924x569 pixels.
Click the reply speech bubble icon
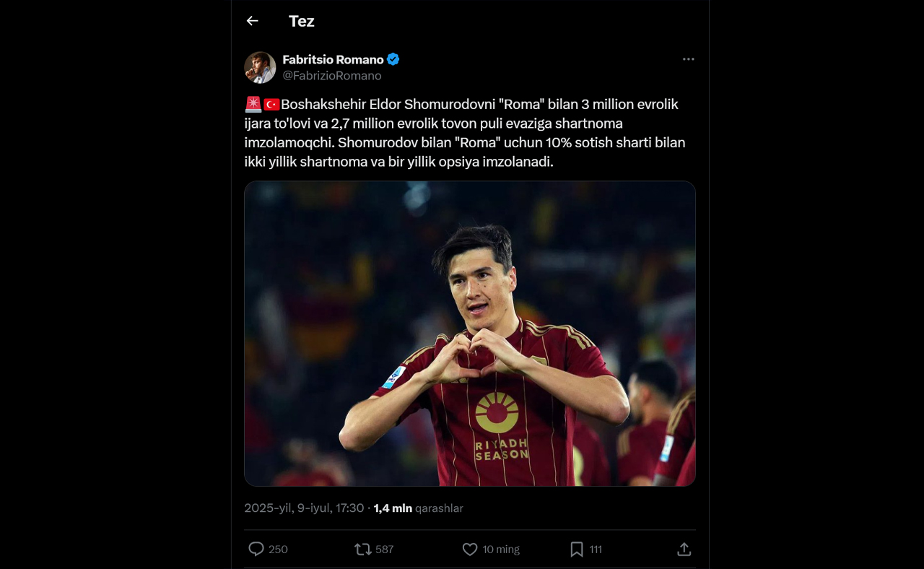[x=256, y=550]
